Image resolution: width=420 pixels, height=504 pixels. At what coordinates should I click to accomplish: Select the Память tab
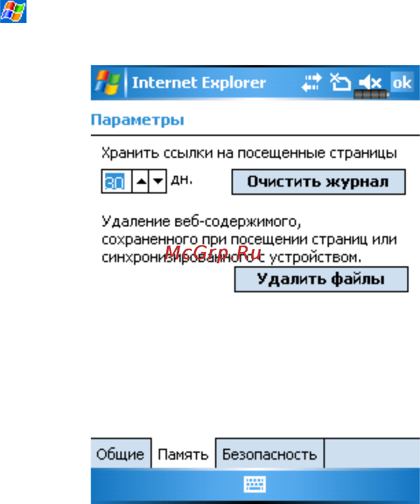(183, 453)
